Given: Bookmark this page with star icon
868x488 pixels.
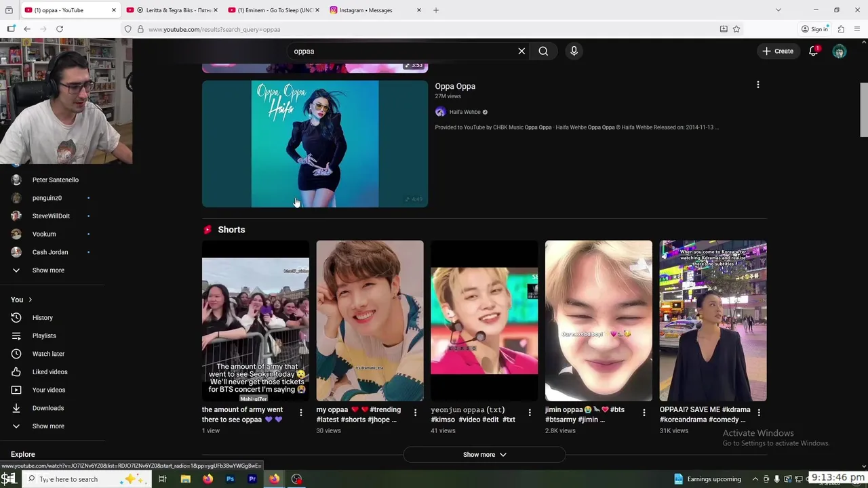Looking at the screenshot, I should (x=736, y=29).
